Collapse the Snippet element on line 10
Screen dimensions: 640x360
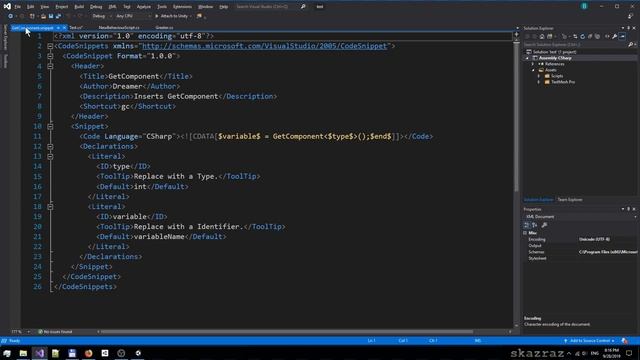pyautogui.click(x=50, y=127)
